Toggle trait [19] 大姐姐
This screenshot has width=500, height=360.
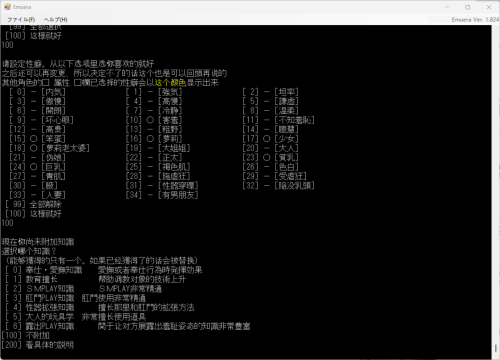pyautogui.click(x=158, y=148)
